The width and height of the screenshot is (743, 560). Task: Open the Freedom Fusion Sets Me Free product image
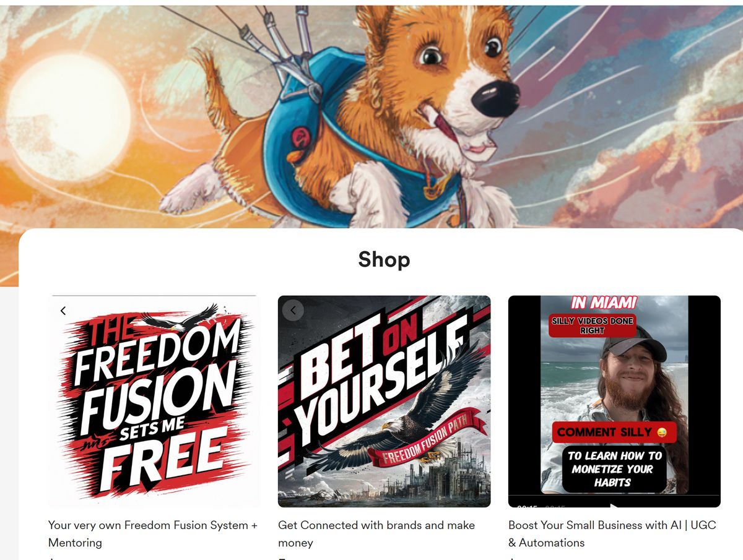pos(155,402)
